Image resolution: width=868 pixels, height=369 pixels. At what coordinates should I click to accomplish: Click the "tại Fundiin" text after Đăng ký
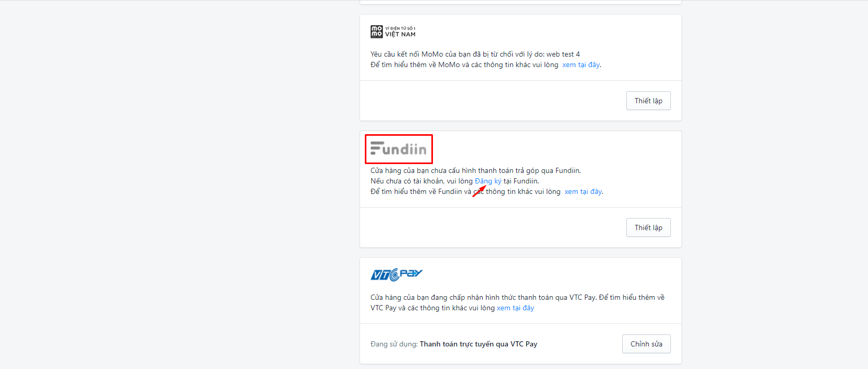(x=521, y=181)
